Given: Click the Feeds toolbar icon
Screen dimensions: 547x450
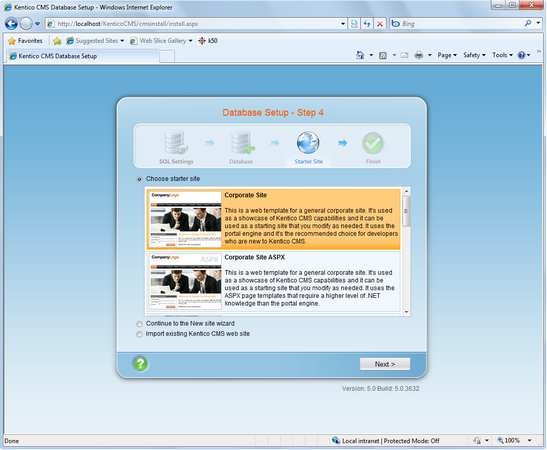Looking at the screenshot, I should (383, 55).
